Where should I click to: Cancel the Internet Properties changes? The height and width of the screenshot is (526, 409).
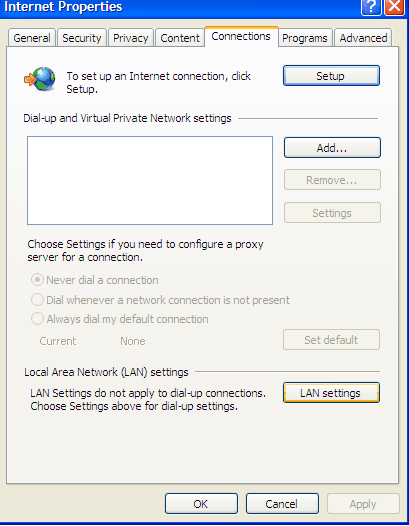282,504
